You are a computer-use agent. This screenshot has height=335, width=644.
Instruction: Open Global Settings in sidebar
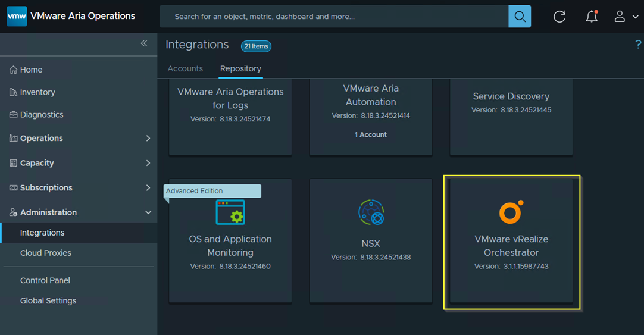click(48, 301)
